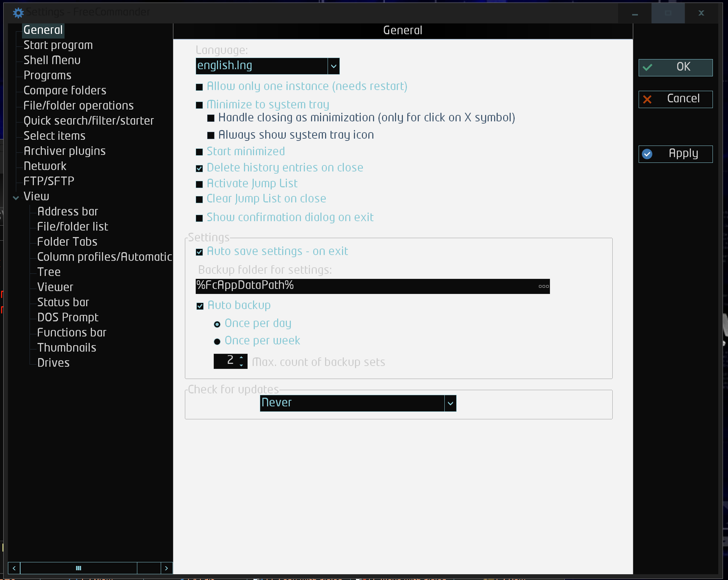Select Folder Tabs in the settings tree

coord(67,242)
